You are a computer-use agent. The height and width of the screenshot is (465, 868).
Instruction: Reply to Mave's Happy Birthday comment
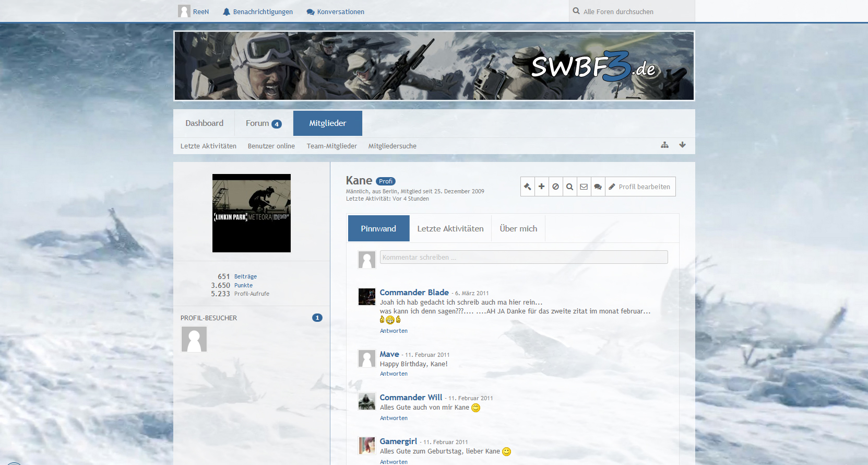[x=394, y=374]
